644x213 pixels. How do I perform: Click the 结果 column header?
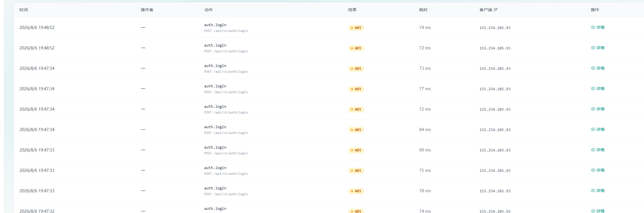(352, 10)
